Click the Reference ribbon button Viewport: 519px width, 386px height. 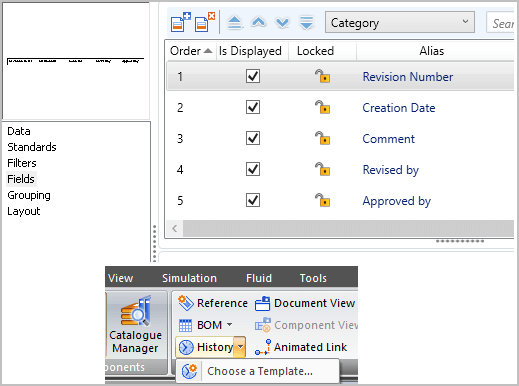tap(213, 303)
